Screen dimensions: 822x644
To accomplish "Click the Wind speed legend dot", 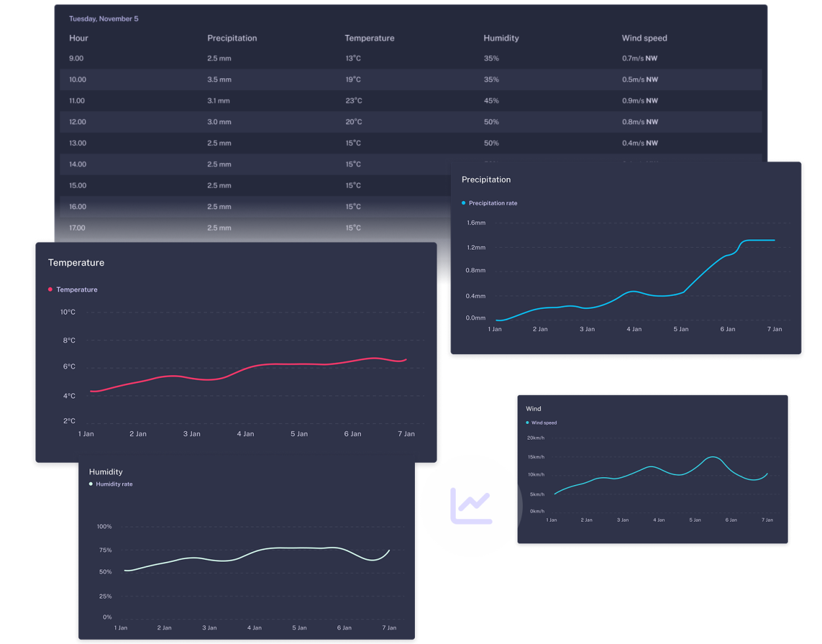I will pos(527,423).
